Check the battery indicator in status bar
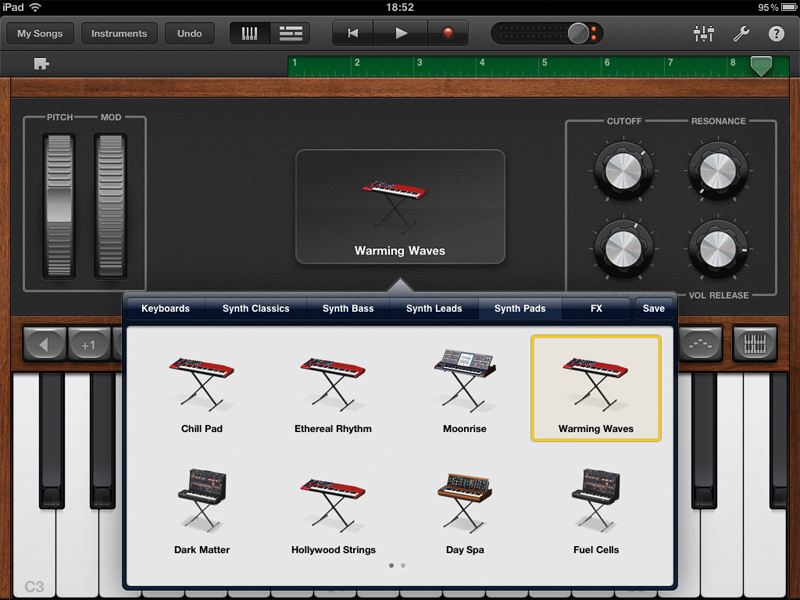This screenshot has height=600, width=800. click(x=788, y=7)
